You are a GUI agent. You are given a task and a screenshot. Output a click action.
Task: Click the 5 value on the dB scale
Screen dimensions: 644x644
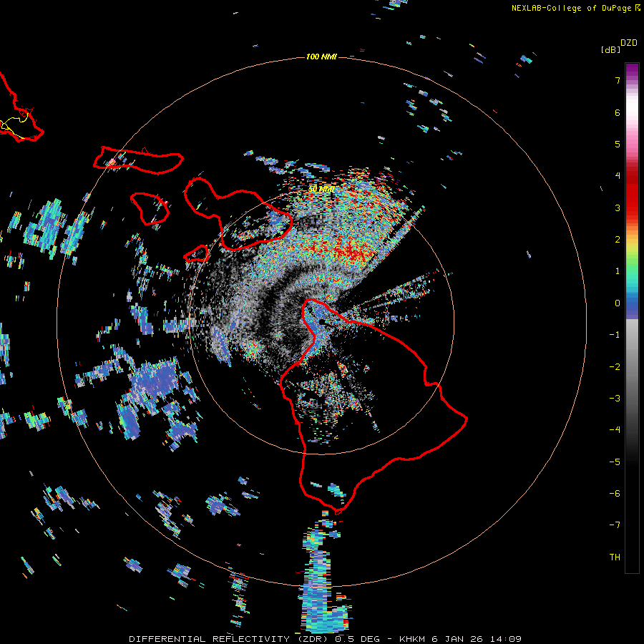click(x=618, y=144)
